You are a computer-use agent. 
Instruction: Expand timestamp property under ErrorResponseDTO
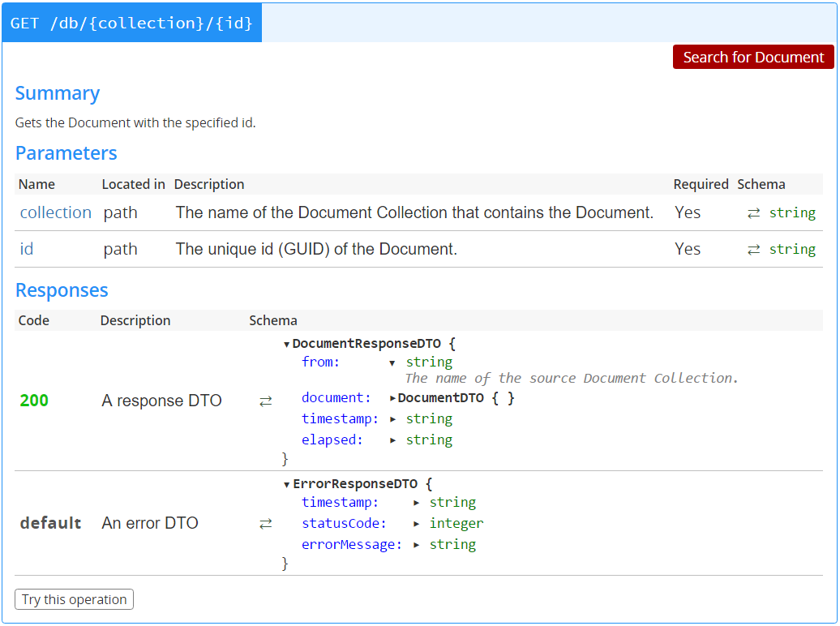pos(416,503)
